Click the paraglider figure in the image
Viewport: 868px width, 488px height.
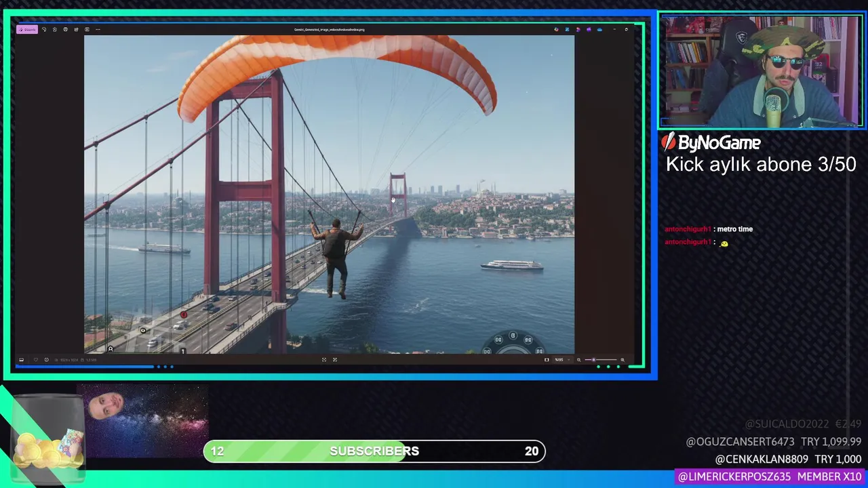[x=336, y=258]
